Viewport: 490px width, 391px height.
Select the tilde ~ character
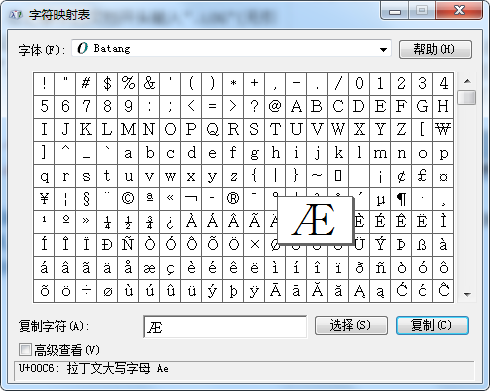[317, 176]
